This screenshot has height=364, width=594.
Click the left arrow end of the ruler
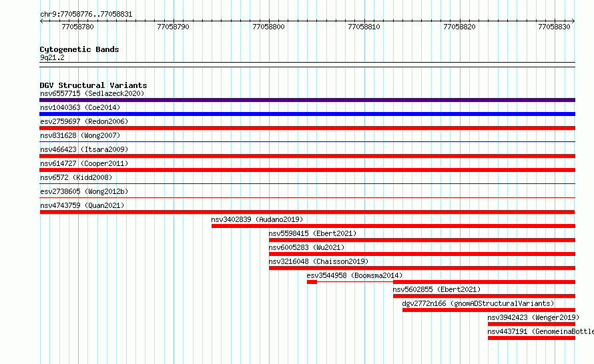(41, 21)
